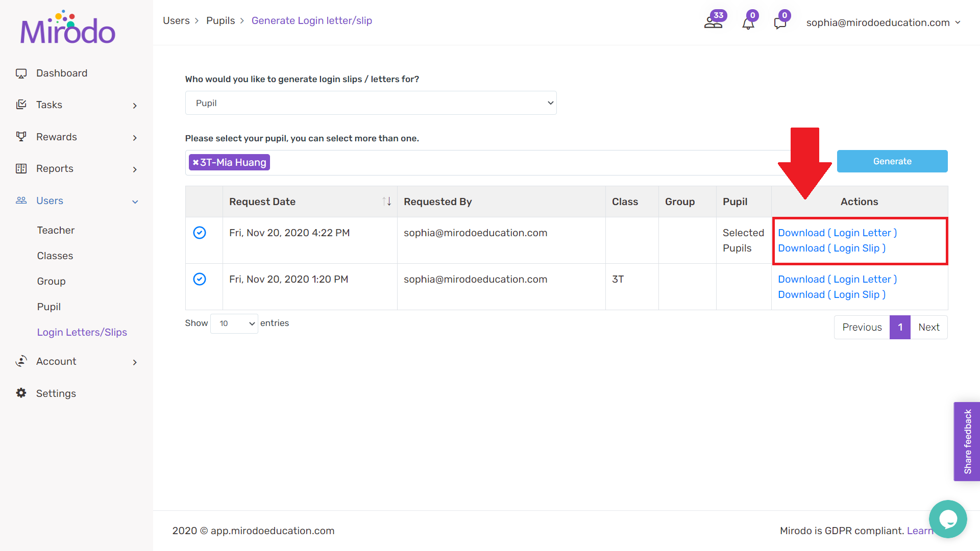
Task: Open the users icon with 33 badge
Action: [714, 22]
